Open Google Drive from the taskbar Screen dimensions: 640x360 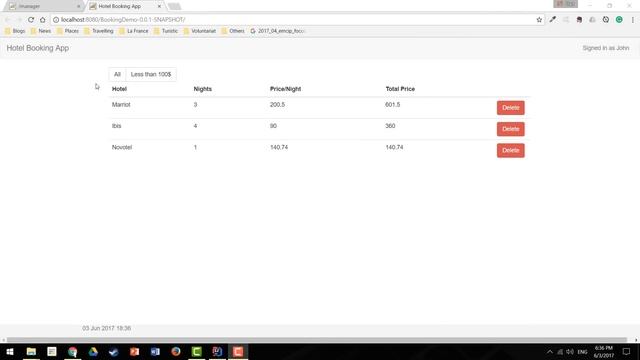[x=93, y=351]
